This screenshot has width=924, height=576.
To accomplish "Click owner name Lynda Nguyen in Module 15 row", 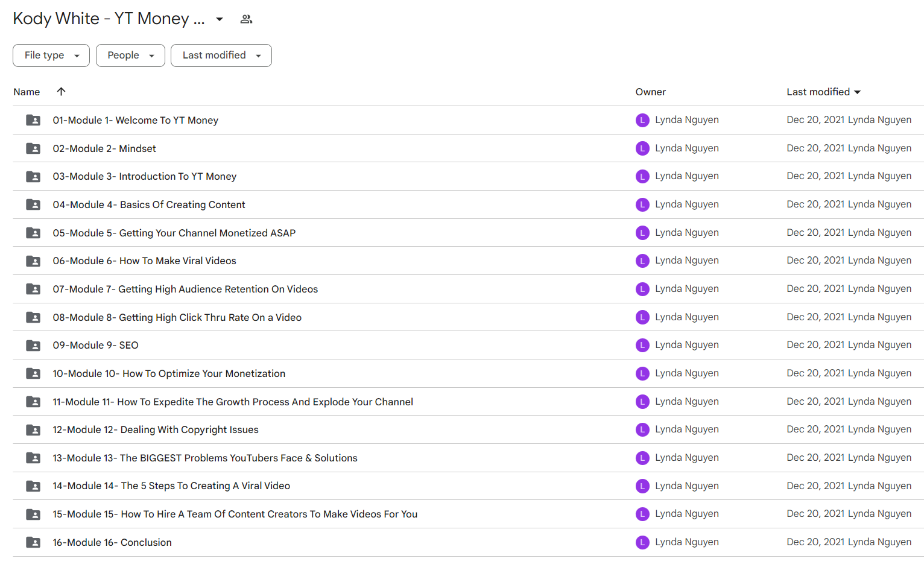I will [687, 514].
